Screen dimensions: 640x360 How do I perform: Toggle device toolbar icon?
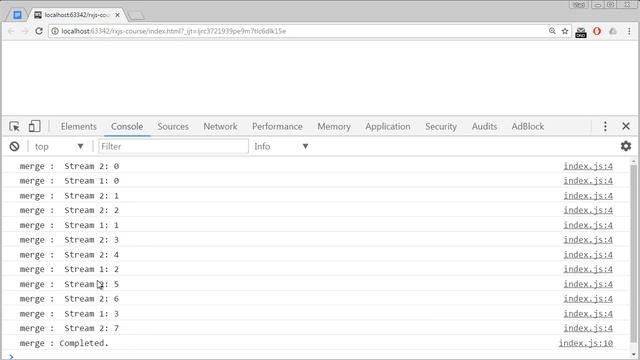click(x=34, y=127)
